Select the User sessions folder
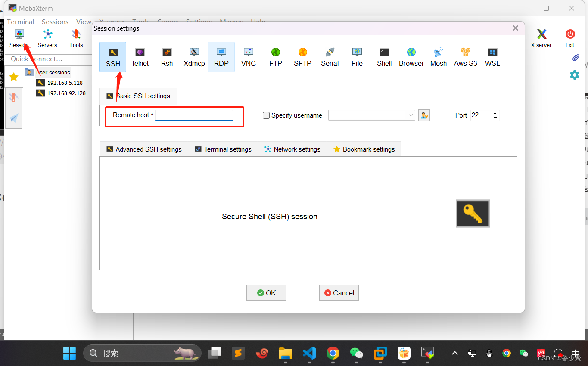Viewport: 588px width, 366px height. pos(48,72)
